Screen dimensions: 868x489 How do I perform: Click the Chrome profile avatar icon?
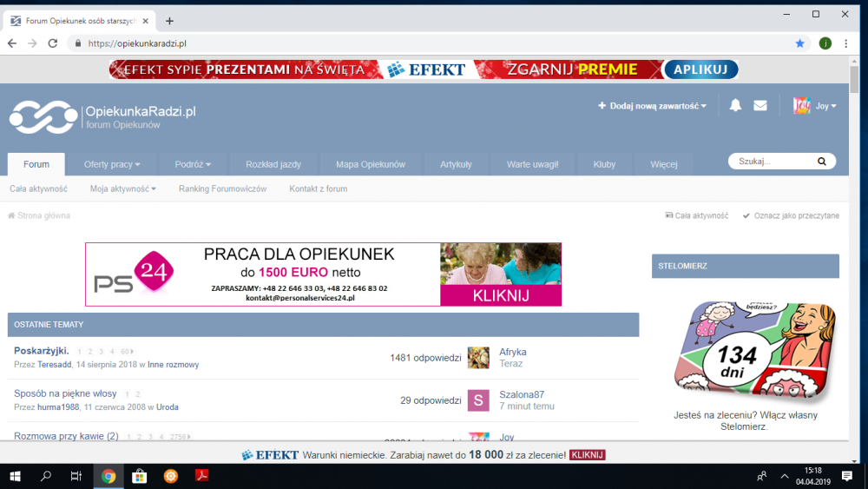tap(825, 43)
